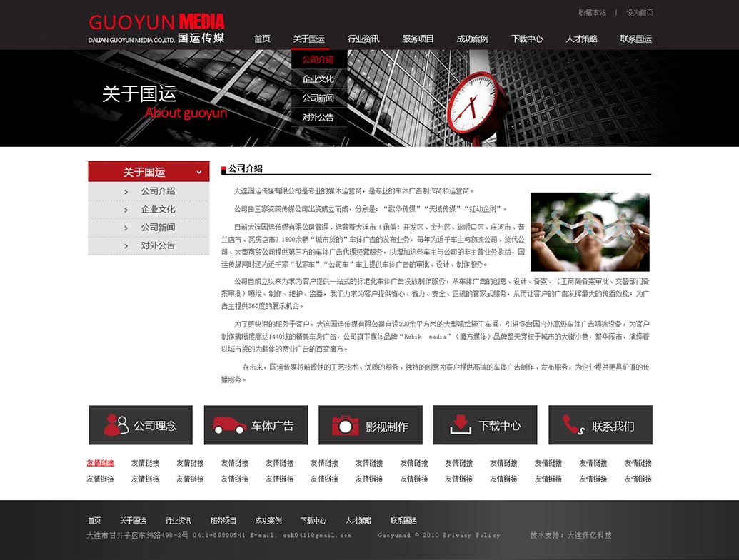Click the camera icon for 影视制作
This screenshot has height=560, width=739.
click(345, 425)
